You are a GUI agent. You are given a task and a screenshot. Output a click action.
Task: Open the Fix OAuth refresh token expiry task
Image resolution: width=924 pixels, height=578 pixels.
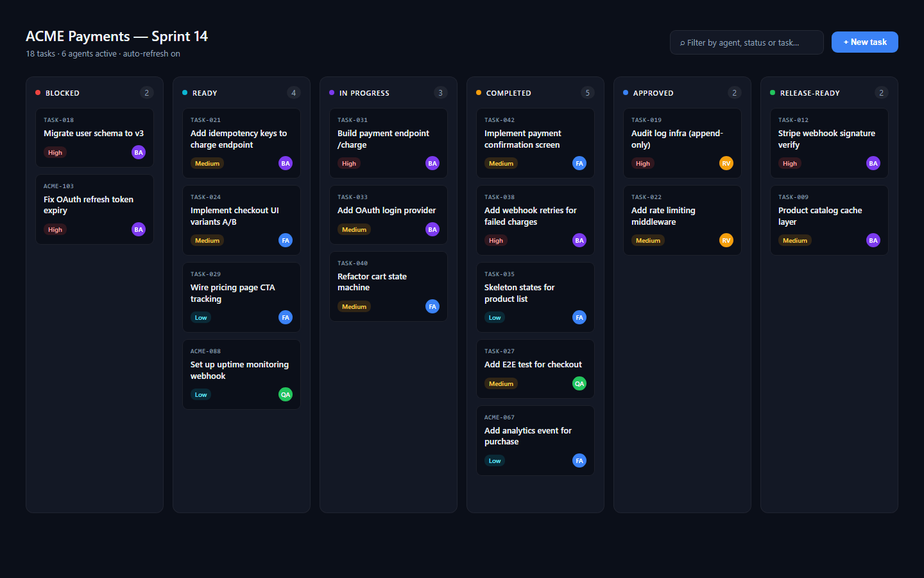click(x=94, y=209)
